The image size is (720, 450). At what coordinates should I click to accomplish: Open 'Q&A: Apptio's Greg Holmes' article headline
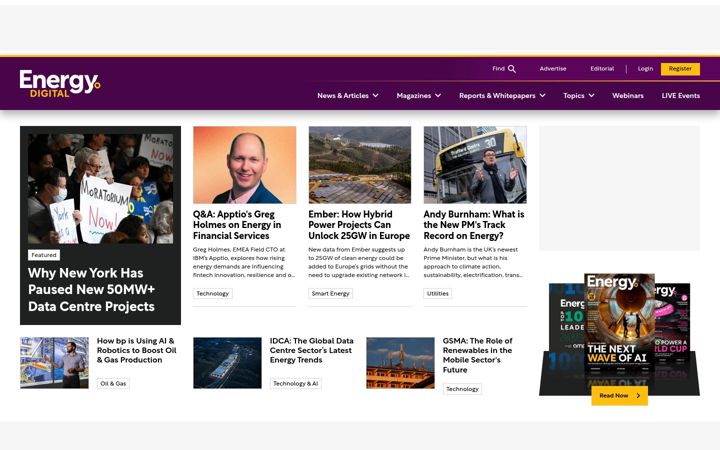237,225
